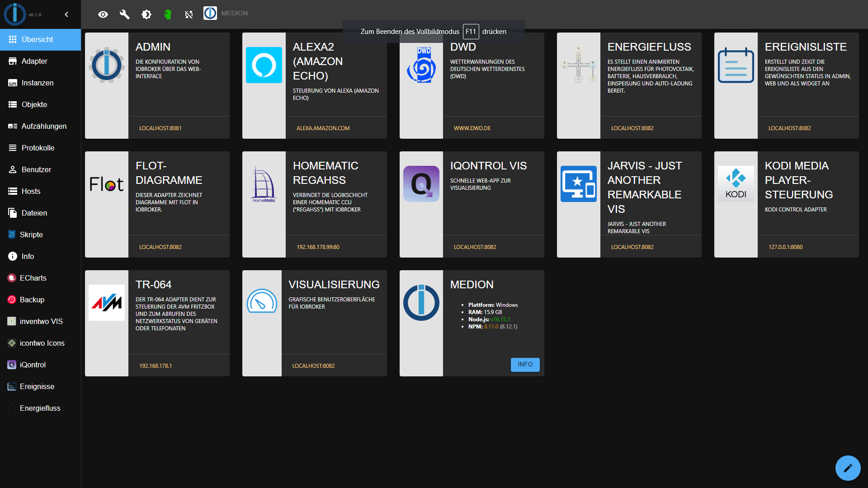Open the 192.168.178.1 TR-064 link
The image size is (868, 488).
(x=156, y=366)
